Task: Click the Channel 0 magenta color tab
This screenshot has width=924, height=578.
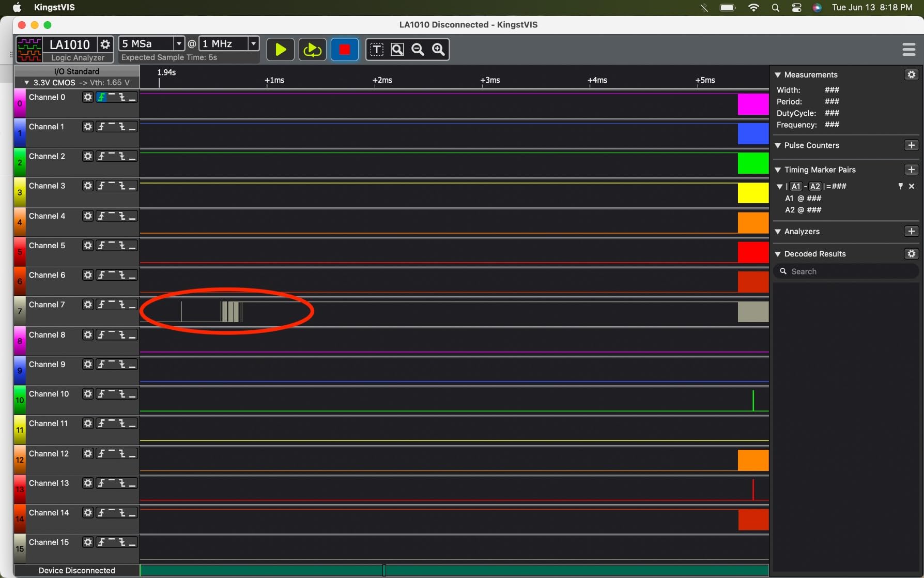Action: point(20,103)
